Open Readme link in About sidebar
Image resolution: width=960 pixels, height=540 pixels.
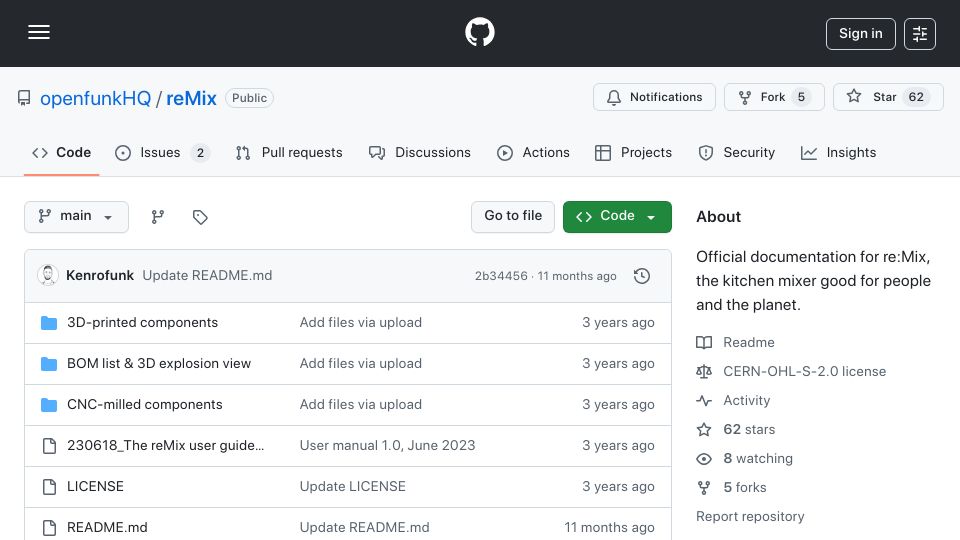click(x=749, y=342)
